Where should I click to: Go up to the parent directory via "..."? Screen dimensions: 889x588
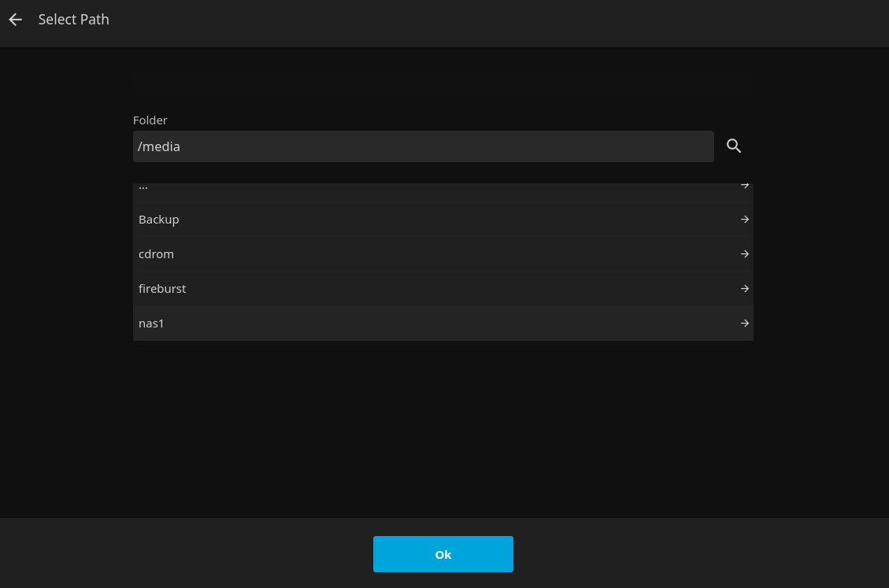tap(143, 187)
